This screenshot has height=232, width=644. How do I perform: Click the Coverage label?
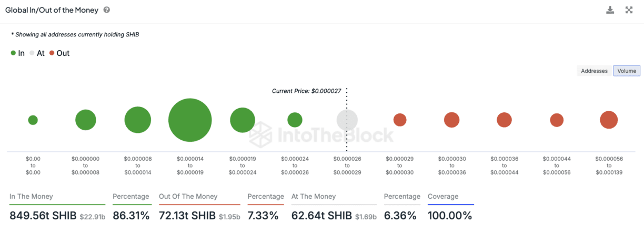pos(443,197)
